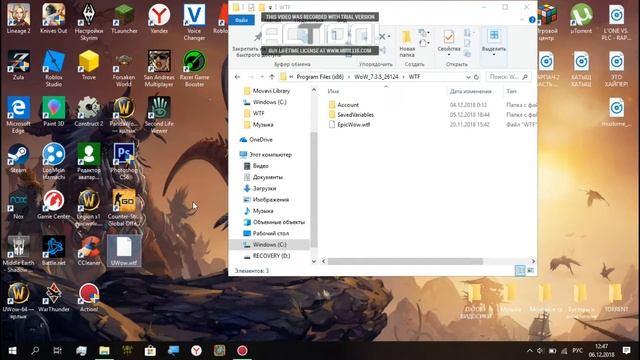Image resolution: width=640 pixels, height=360 pixels.
Task: Select the WarThunder desktop icon
Action: (x=53, y=298)
